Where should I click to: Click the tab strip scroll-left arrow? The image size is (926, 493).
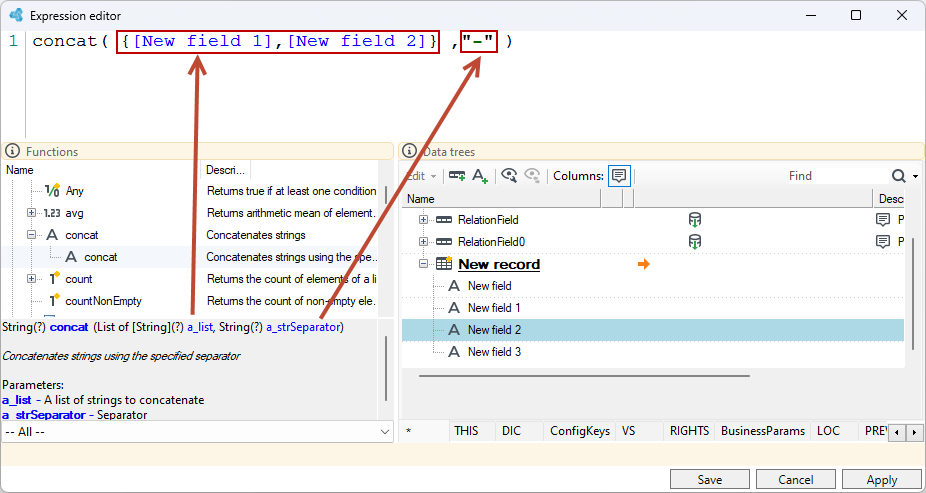click(x=898, y=433)
